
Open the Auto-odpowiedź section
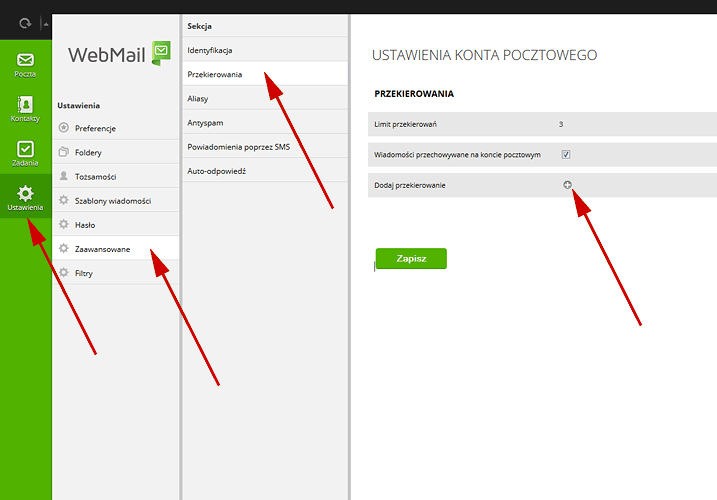click(x=265, y=171)
